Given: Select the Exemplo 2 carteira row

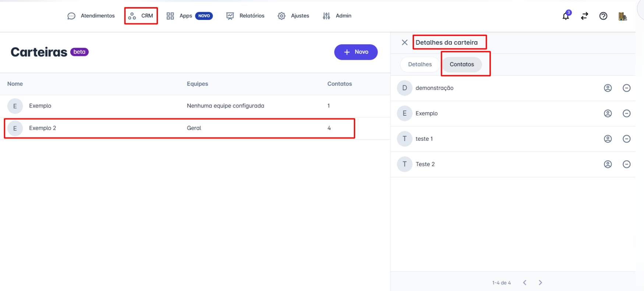Looking at the screenshot, I should click(x=179, y=128).
